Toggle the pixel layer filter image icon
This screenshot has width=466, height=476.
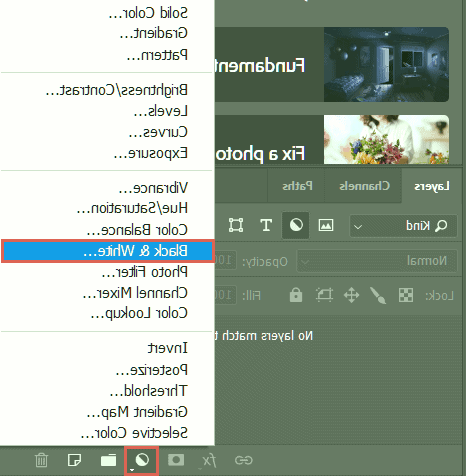(x=326, y=225)
